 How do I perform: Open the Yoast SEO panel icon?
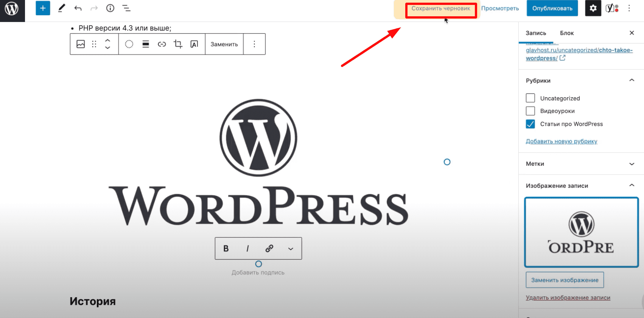pyautogui.click(x=612, y=8)
